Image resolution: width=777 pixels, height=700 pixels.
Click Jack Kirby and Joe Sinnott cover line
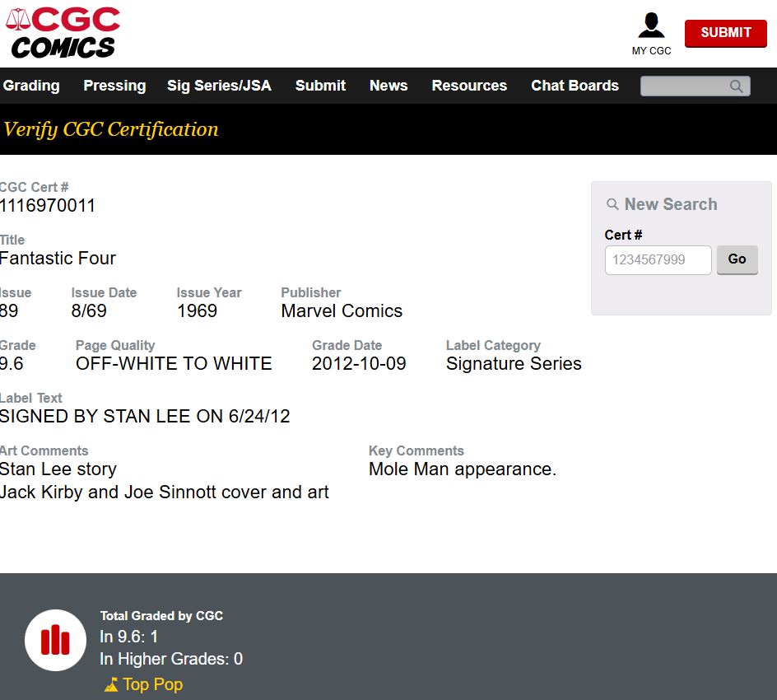(x=164, y=492)
